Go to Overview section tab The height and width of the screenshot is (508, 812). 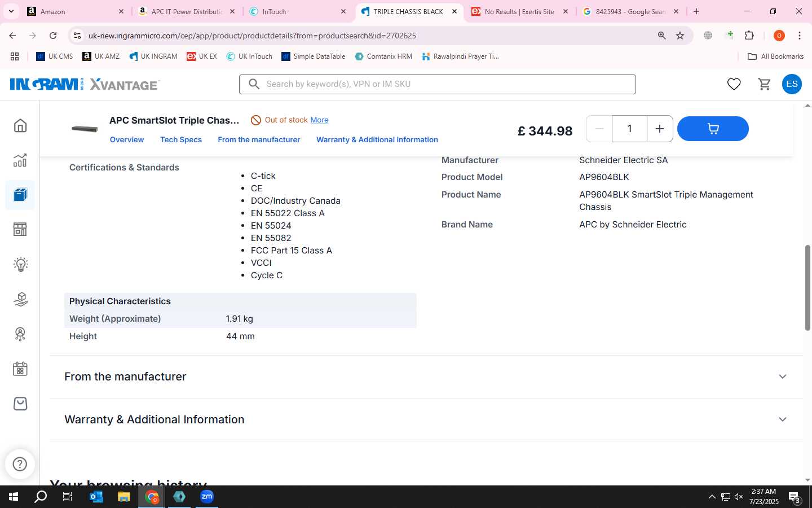pyautogui.click(x=127, y=139)
